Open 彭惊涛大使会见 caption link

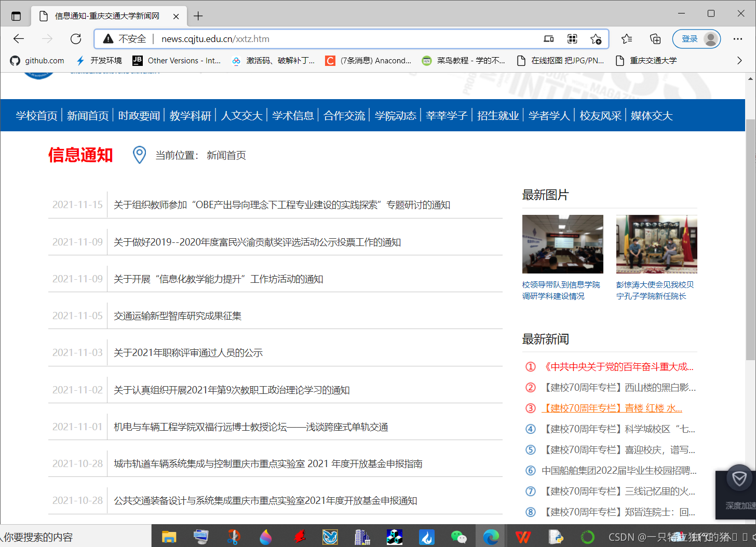[655, 290]
